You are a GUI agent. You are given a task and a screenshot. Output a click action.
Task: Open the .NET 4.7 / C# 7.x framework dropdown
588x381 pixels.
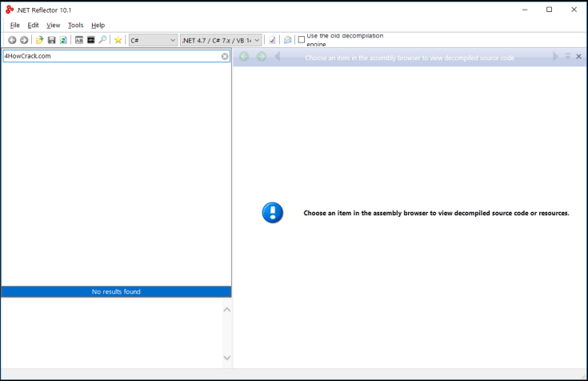221,40
